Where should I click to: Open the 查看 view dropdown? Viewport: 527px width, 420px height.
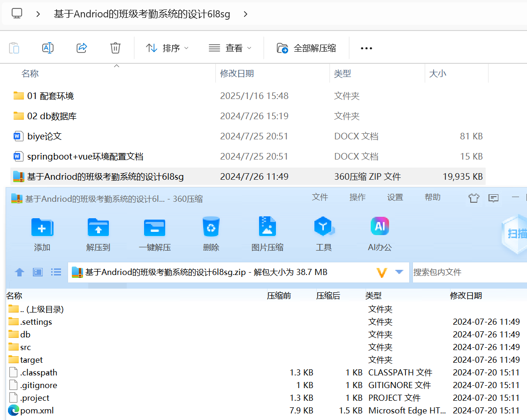tap(230, 48)
